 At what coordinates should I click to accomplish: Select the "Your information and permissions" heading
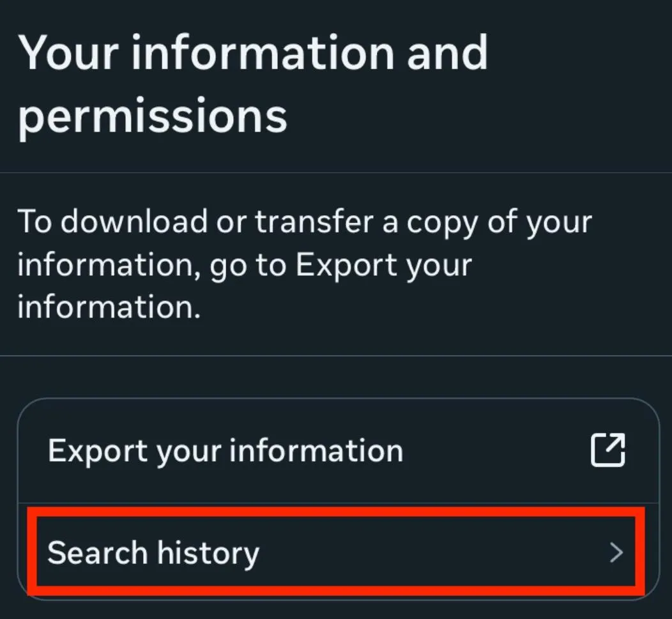253,83
